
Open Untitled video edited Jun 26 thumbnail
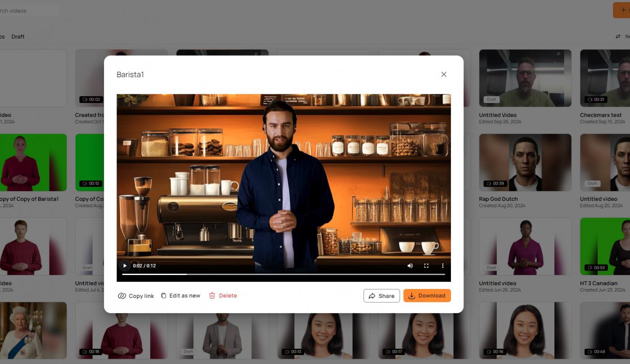(525, 246)
